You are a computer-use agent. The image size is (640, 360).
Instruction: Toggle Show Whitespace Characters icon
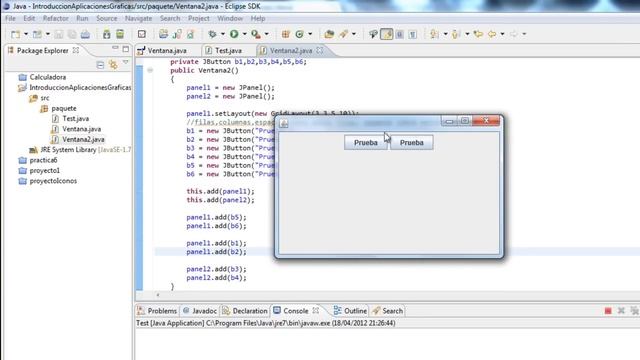point(413,34)
